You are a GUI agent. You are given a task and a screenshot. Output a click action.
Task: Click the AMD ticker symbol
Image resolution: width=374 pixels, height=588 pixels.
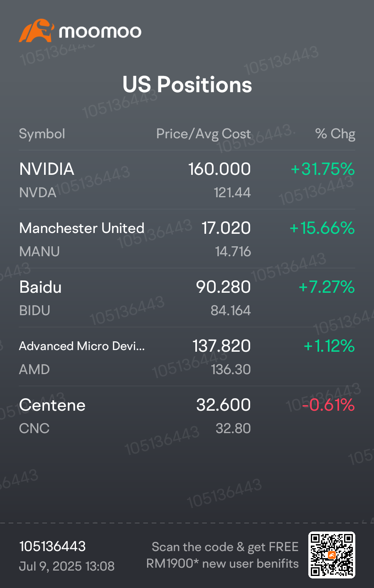[34, 370]
